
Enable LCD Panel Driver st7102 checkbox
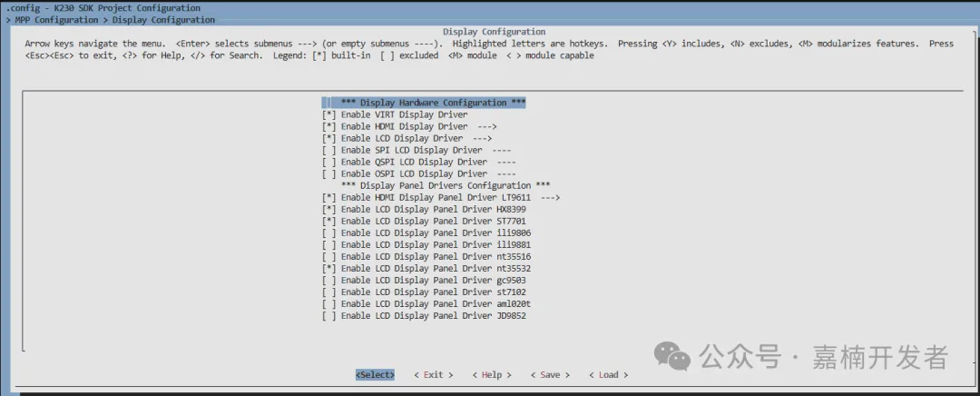coord(329,292)
